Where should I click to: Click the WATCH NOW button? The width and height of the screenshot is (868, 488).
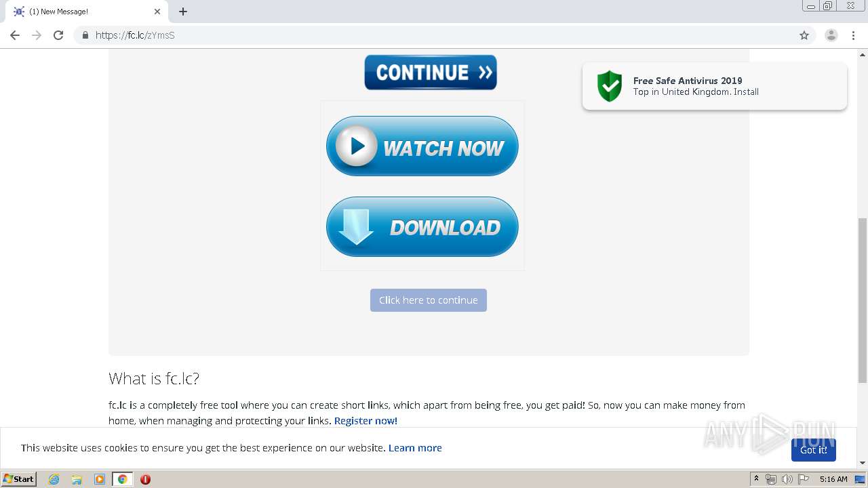(422, 146)
